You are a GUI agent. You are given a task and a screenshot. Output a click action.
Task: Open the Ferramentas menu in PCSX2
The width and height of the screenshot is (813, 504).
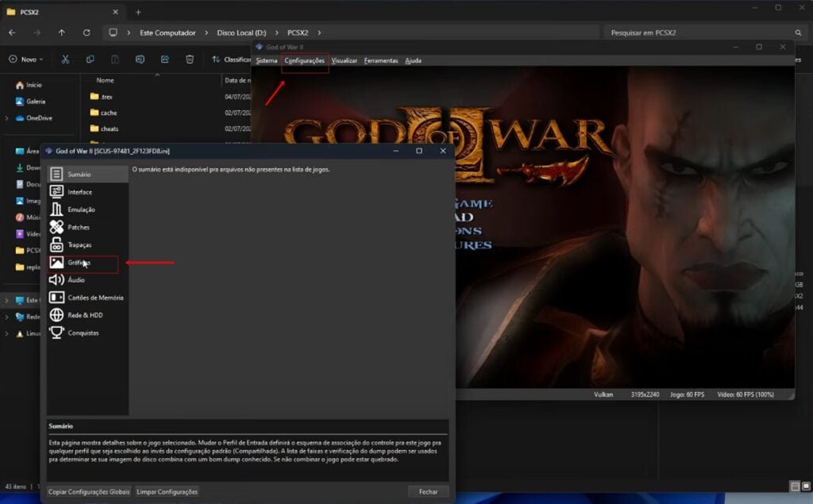[x=381, y=60]
